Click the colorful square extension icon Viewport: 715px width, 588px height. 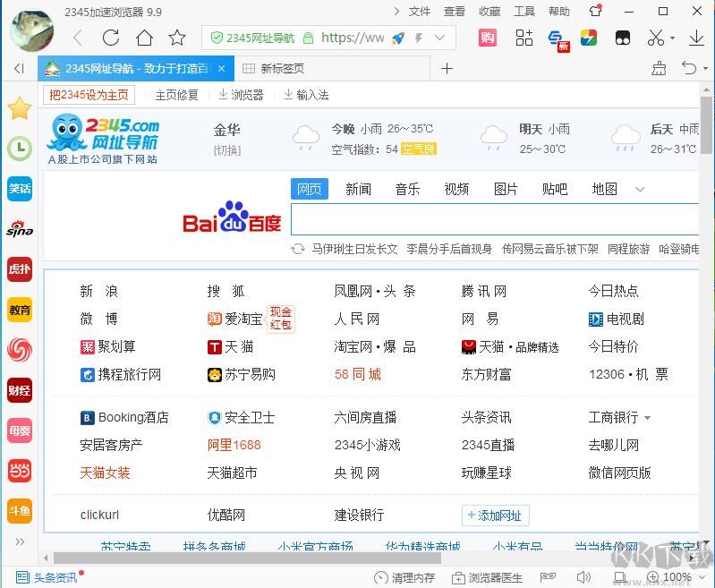coord(589,38)
